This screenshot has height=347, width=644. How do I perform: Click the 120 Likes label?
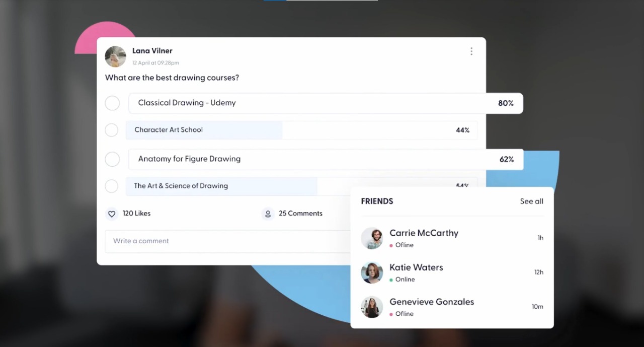[x=136, y=214]
